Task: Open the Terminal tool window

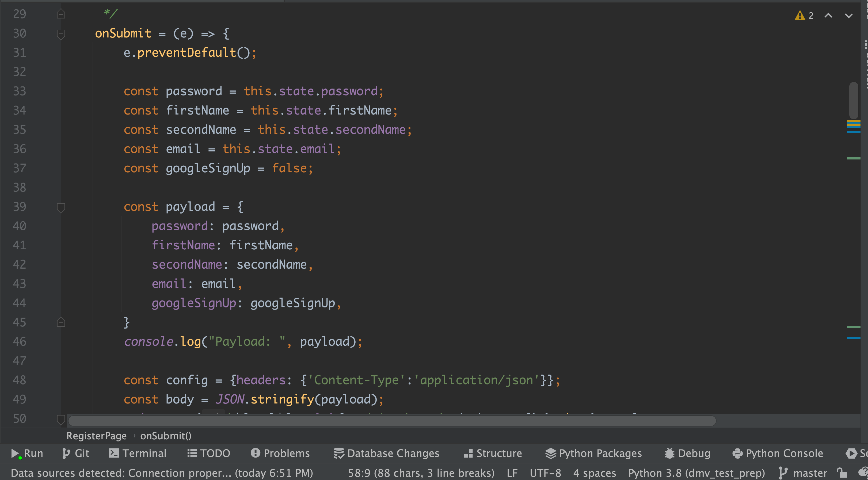Action: (138, 454)
